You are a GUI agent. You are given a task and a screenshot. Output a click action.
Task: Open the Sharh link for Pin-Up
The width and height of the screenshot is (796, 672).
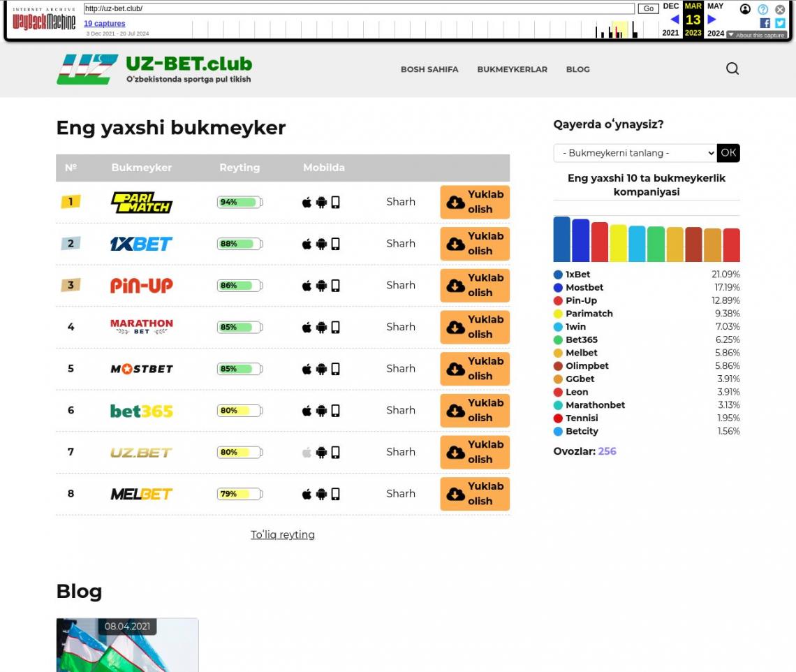(401, 285)
